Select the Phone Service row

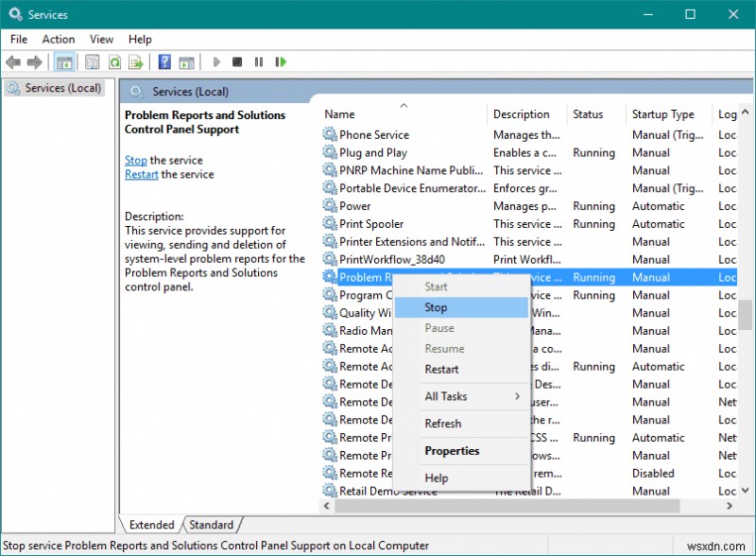529,134
